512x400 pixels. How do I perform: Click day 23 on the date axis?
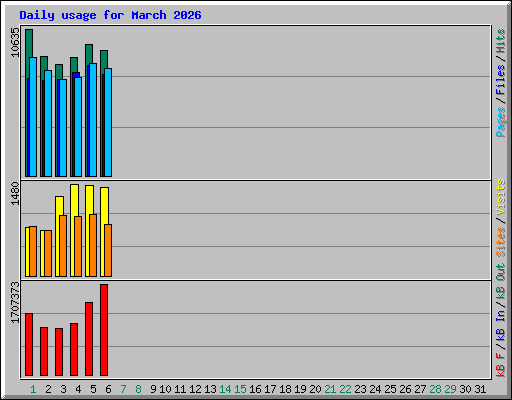pos(360,389)
